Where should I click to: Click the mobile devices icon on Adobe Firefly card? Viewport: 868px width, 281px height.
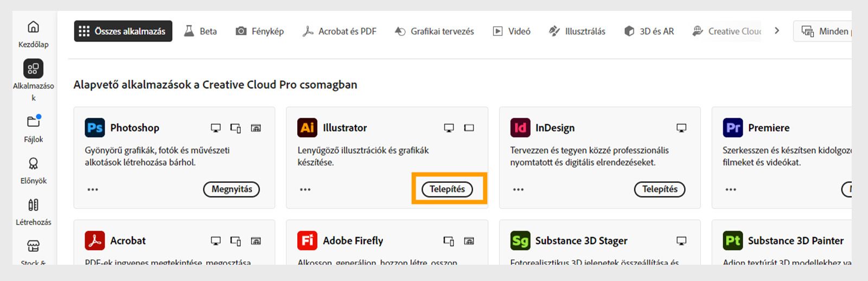(x=449, y=241)
